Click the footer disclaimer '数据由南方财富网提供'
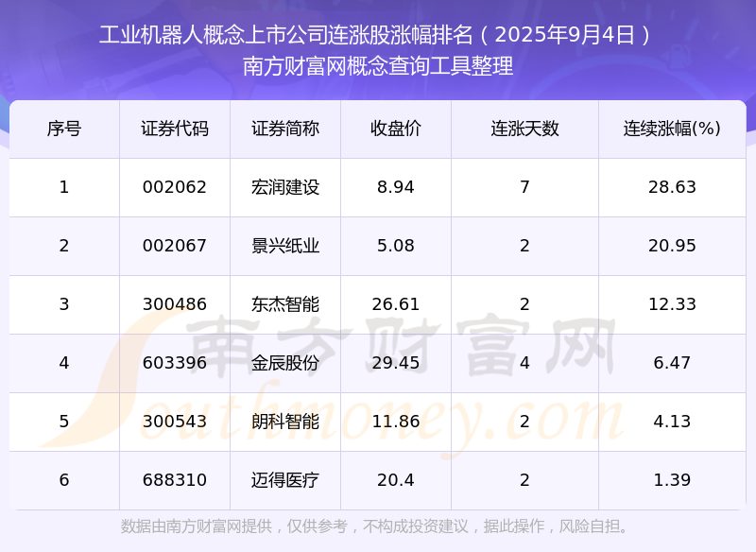Image resolution: width=756 pixels, height=552 pixels. (x=197, y=526)
